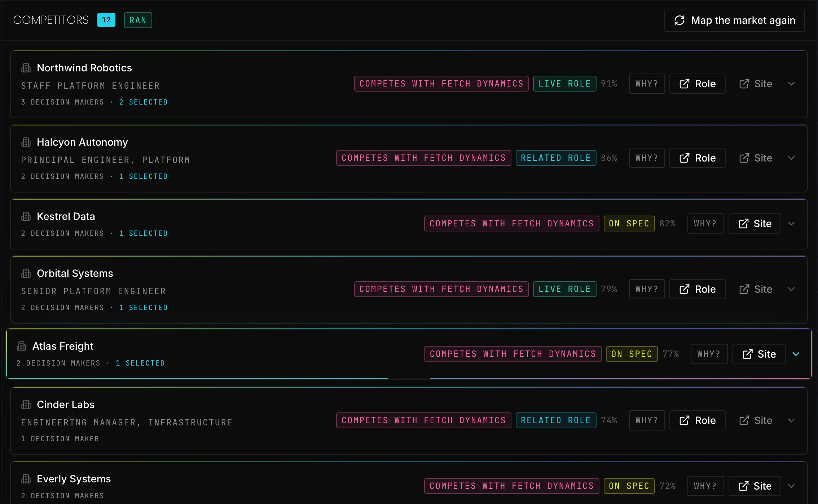Click the ON SPEC tag on Kestrel Data

629,224
